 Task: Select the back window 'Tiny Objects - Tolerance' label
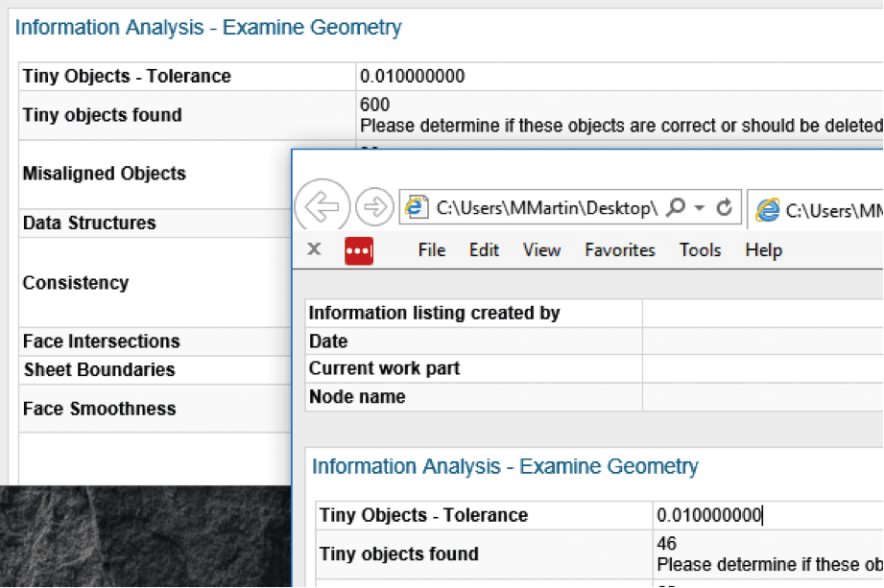tap(127, 76)
